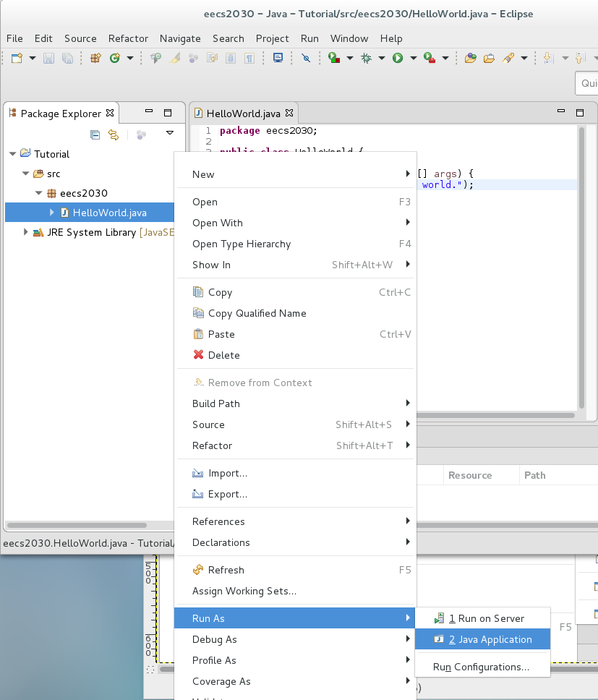Click the Save All toolbar icon
The width and height of the screenshot is (598, 700).
pos(67,58)
